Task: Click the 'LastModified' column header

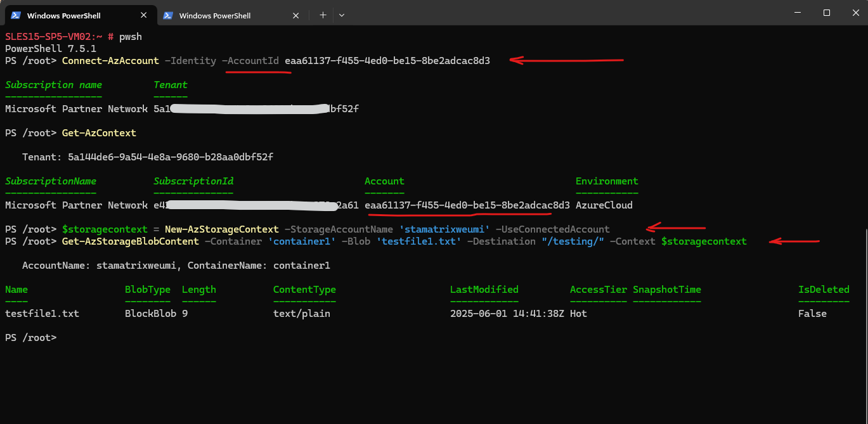Action: pos(484,290)
